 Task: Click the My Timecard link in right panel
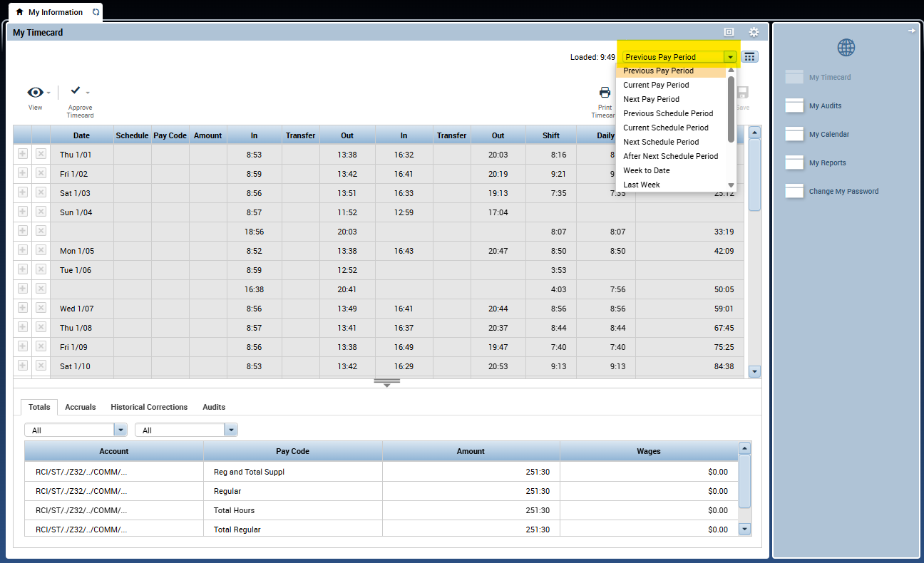tap(830, 77)
